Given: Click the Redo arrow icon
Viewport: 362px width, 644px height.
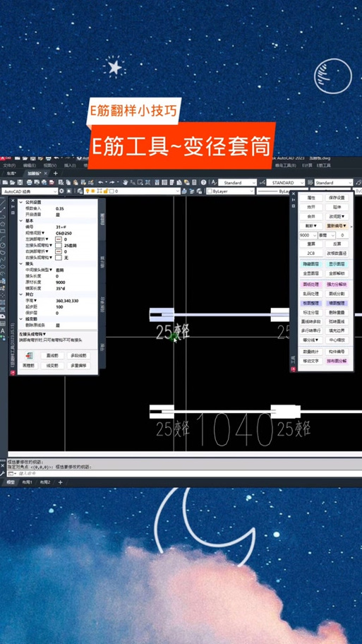Looking at the screenshot, I should coord(111,182).
